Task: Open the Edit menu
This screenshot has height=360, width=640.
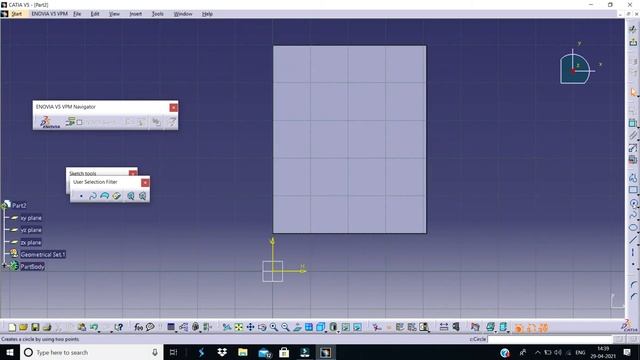Action: [95, 14]
